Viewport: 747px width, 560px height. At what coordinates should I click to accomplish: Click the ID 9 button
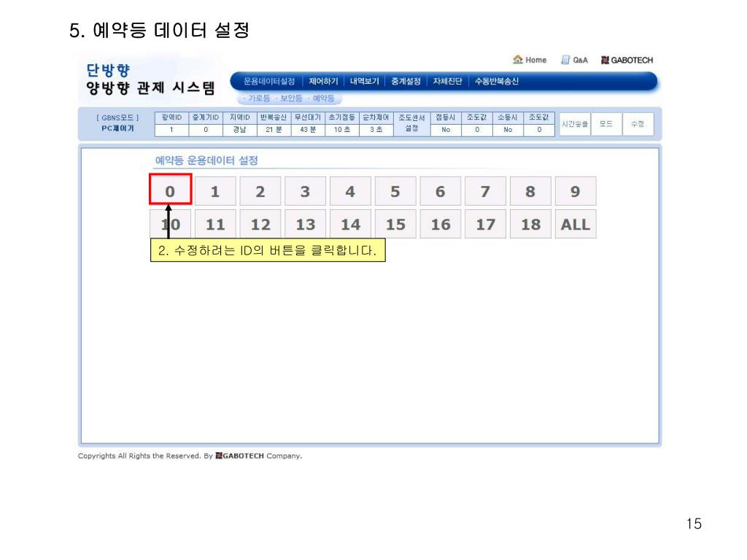click(x=576, y=191)
